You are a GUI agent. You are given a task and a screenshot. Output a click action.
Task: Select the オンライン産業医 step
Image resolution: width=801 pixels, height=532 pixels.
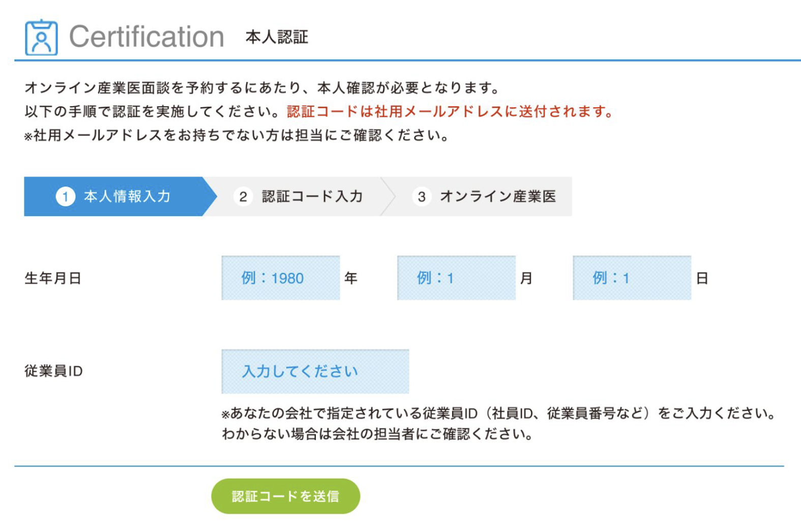pos(499,197)
